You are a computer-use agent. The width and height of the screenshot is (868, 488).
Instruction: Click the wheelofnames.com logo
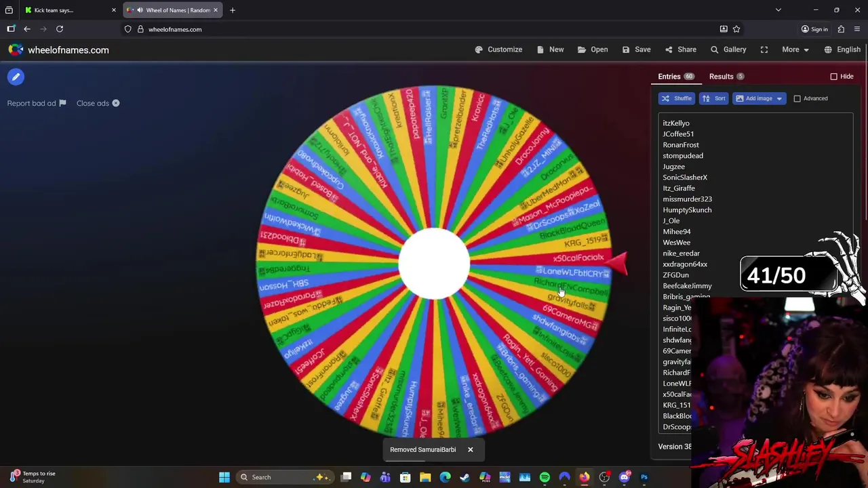coord(59,50)
